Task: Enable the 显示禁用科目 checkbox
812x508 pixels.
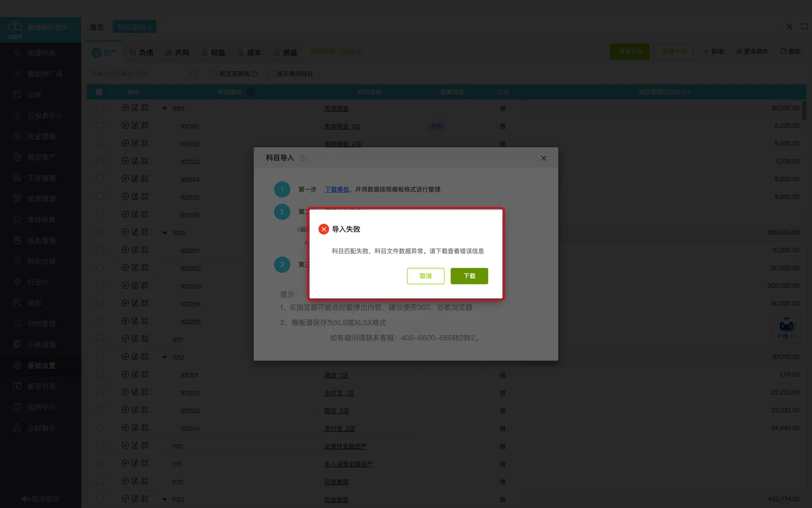Action: click(x=271, y=74)
